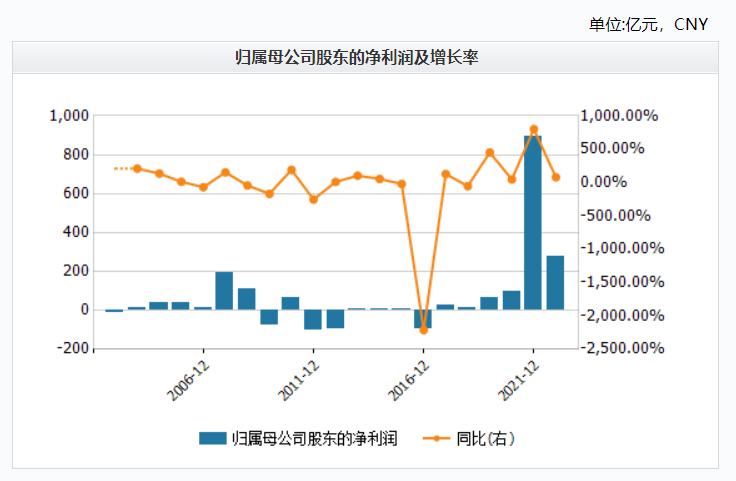Viewport: 736px width, 481px height.
Task: Toggle the 同比(右) legend line marker
Action: tap(435, 437)
